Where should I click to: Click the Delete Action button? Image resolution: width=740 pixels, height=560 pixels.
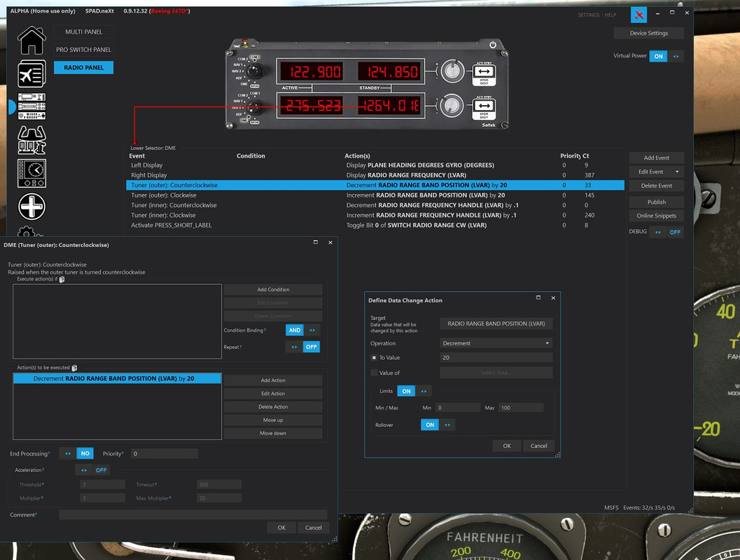point(273,407)
